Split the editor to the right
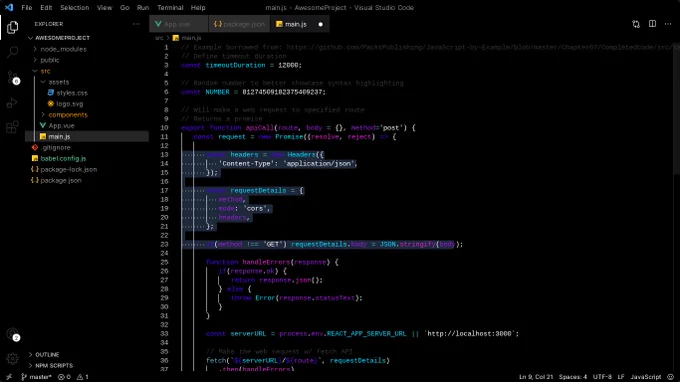Viewport: 680px width, 382px height. click(x=652, y=24)
